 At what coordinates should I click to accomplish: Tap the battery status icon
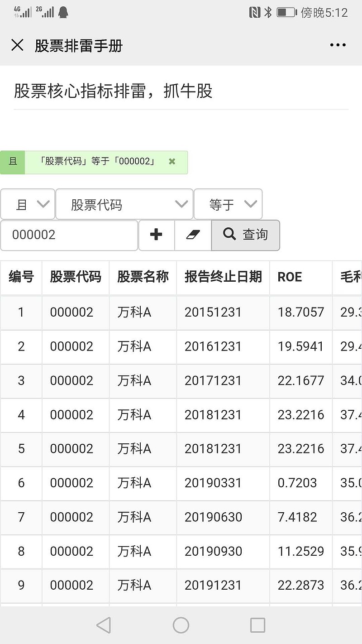point(286,12)
